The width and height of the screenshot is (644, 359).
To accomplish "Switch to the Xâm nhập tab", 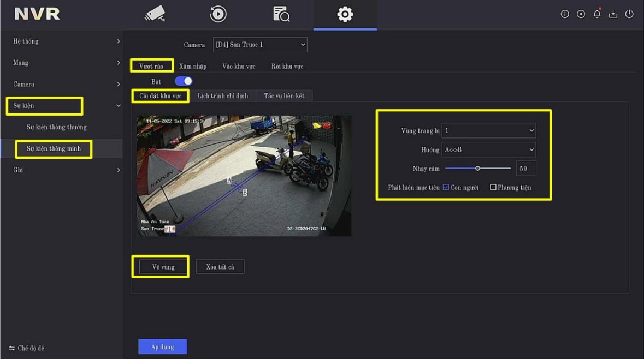I will [x=192, y=67].
